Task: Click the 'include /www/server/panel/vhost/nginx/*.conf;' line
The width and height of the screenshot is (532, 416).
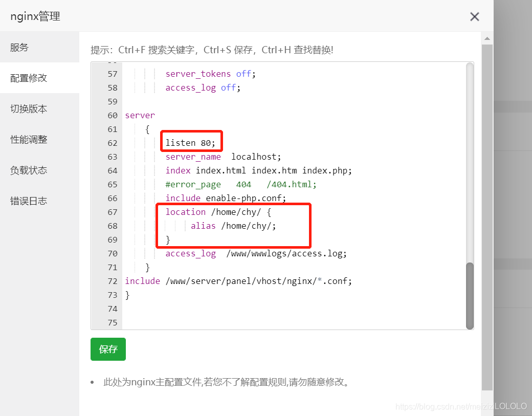Action: pos(238,281)
